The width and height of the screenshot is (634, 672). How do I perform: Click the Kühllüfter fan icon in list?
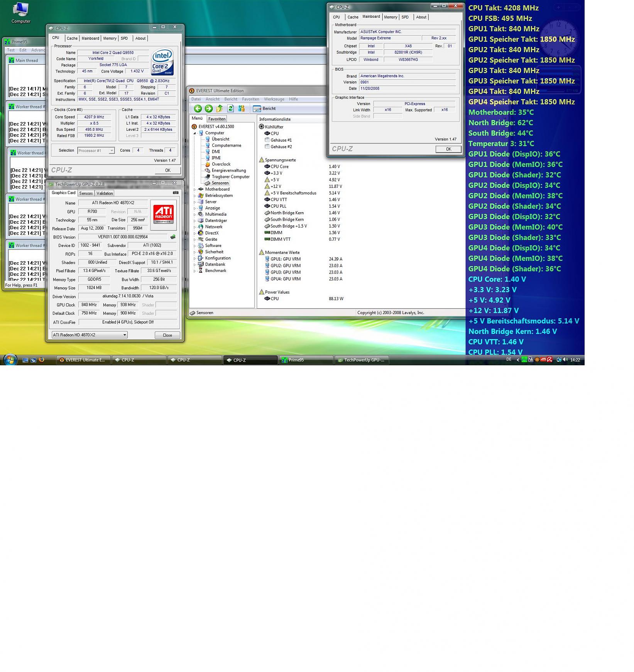point(262,127)
